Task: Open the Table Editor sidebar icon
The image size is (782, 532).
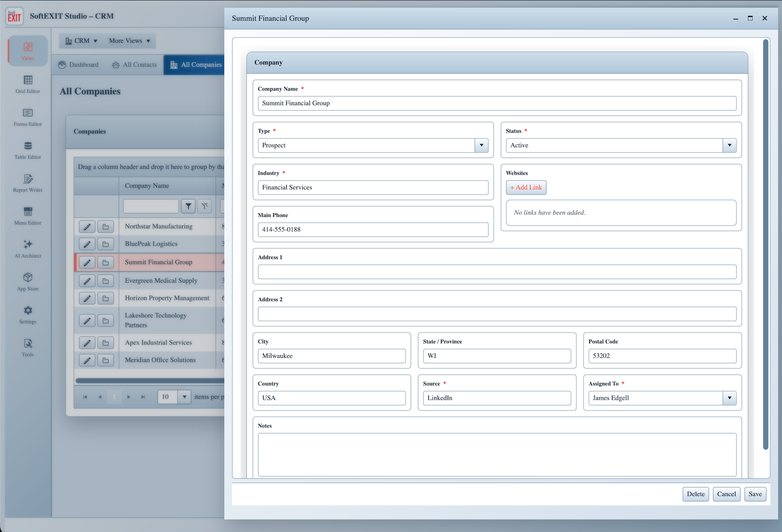Action: [x=28, y=150]
